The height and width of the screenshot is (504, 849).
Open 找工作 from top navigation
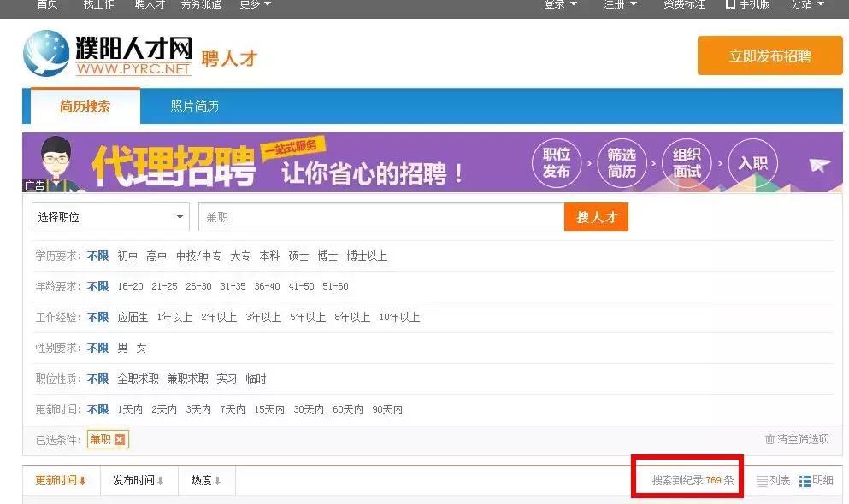coord(97,6)
